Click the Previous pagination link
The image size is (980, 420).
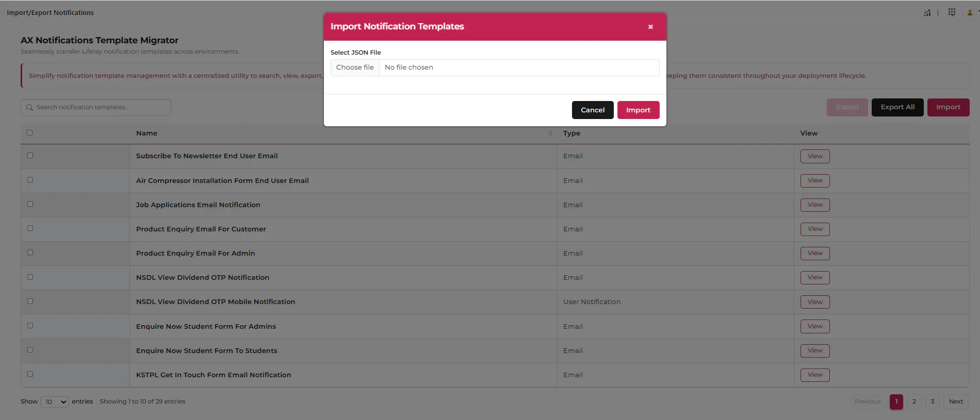[x=868, y=402]
